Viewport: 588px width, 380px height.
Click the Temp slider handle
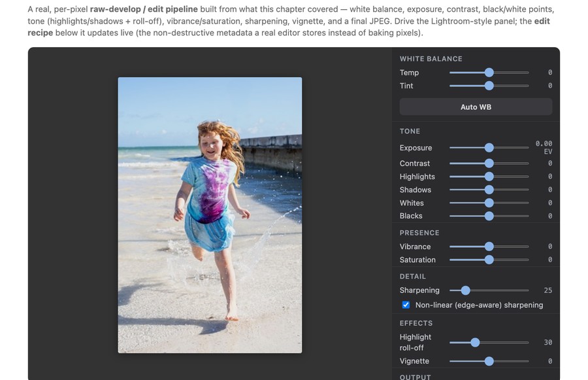(x=489, y=73)
